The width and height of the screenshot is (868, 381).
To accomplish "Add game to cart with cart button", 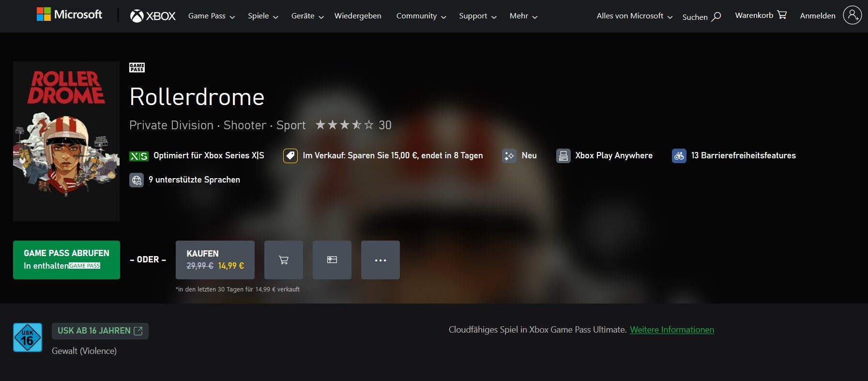I will [x=284, y=260].
